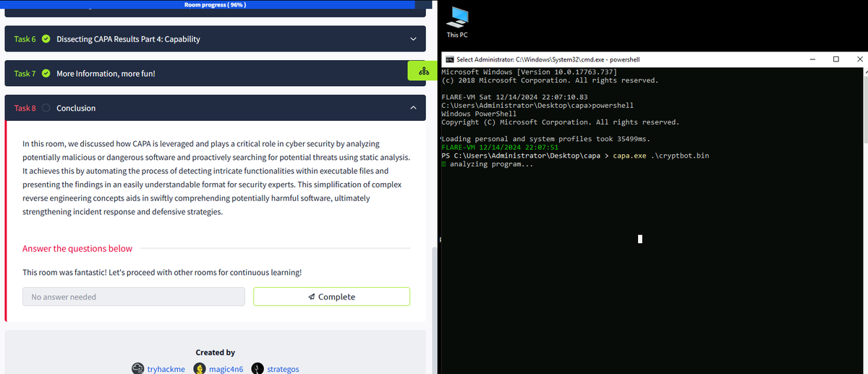
Task: Maximize the cmd.exe window
Action: pos(836,59)
